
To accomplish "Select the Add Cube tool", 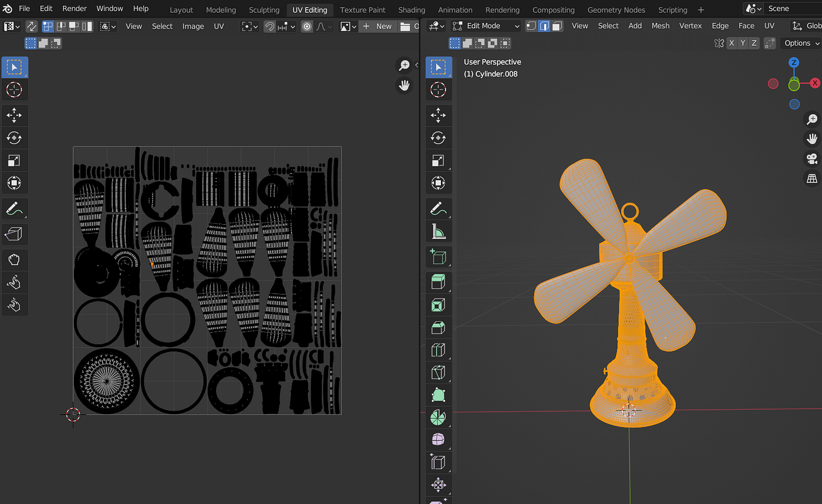I will pos(439,258).
